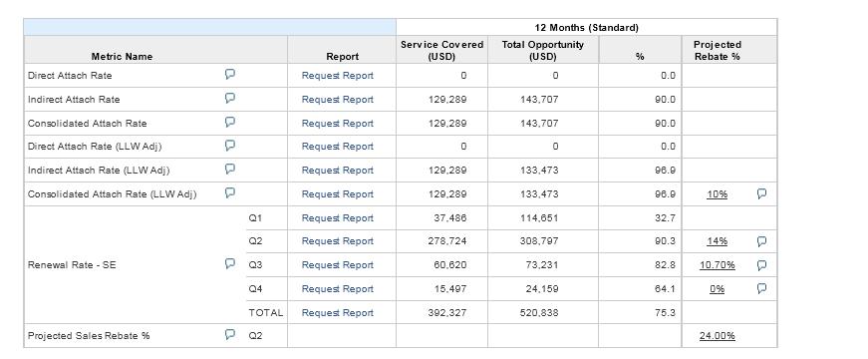Open comment icon for Indirect Attach Rate (LLW Adj)
This screenshot has height=359, width=868.
(230, 169)
